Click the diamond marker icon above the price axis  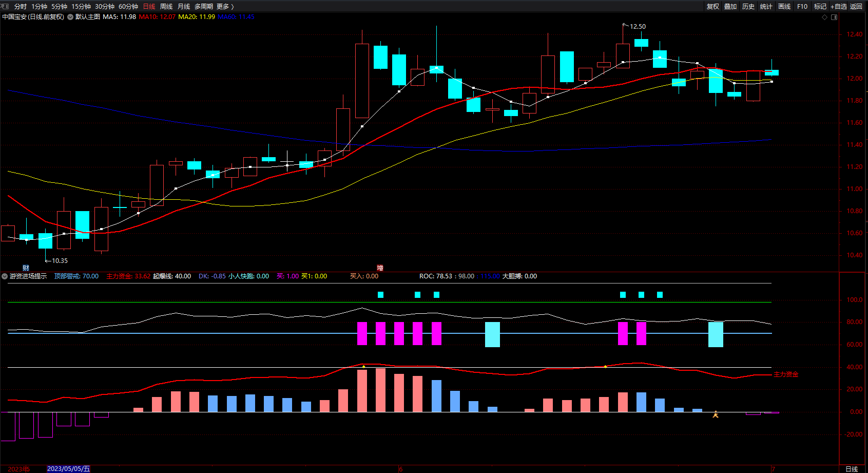point(825,17)
